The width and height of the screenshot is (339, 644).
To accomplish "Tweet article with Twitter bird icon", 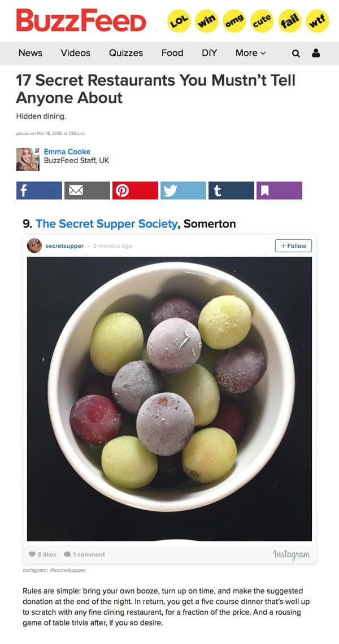I will coord(183,191).
